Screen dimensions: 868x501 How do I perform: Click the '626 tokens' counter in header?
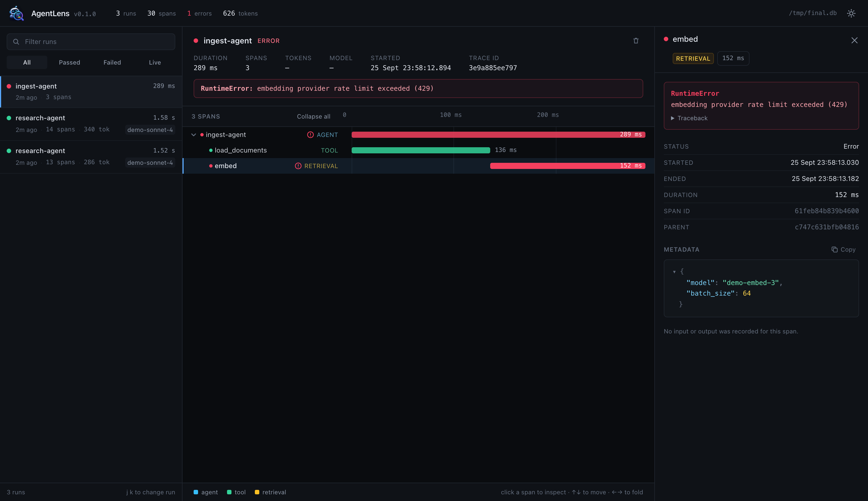pyautogui.click(x=240, y=13)
